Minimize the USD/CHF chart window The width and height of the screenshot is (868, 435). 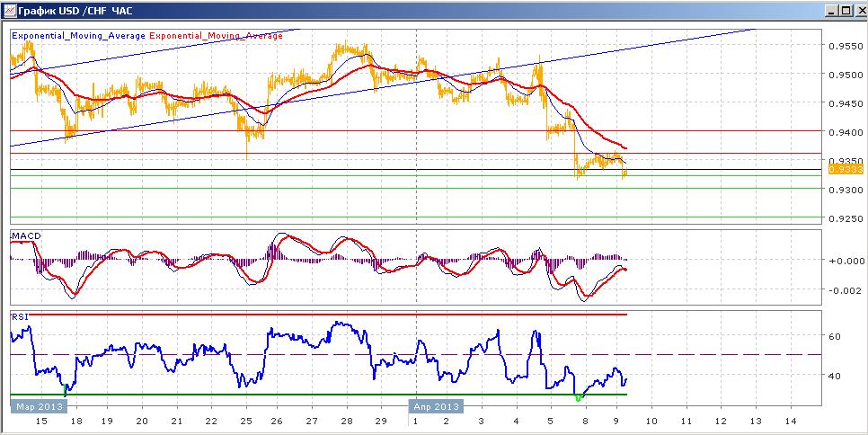pos(832,11)
